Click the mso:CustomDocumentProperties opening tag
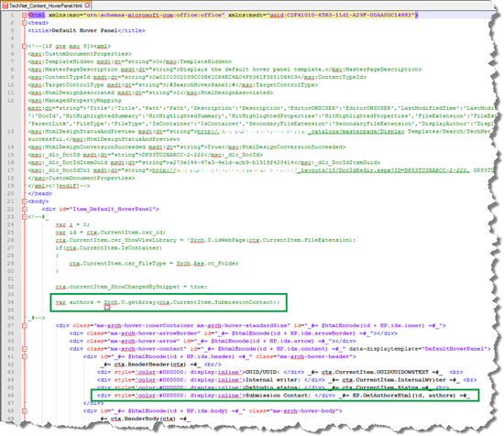The image size is (504, 436). [x=80, y=54]
